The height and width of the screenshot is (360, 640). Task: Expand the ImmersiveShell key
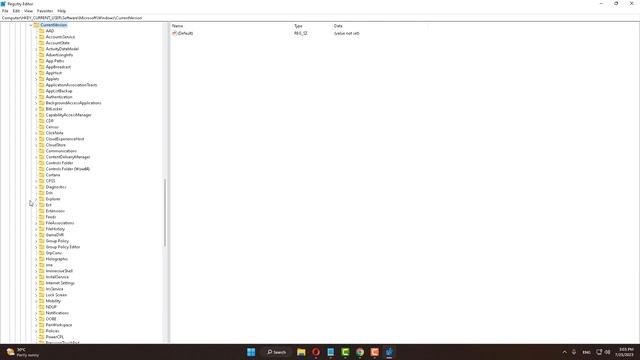36,271
